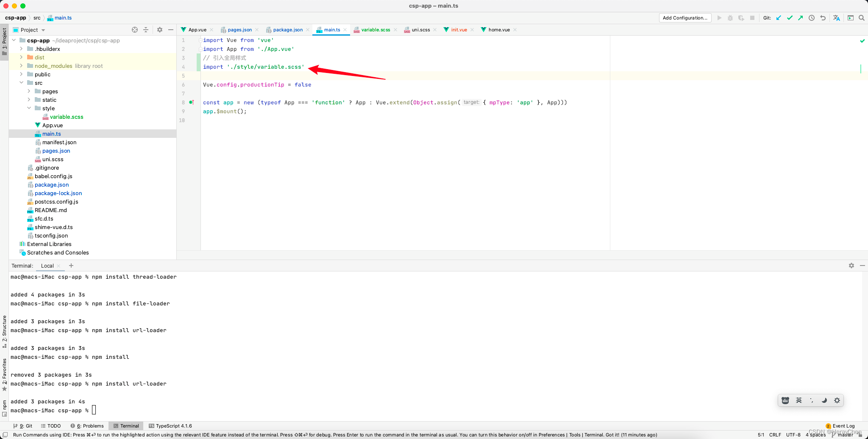Open the translate icon in toolbar
The image size is (868, 439).
(x=836, y=18)
